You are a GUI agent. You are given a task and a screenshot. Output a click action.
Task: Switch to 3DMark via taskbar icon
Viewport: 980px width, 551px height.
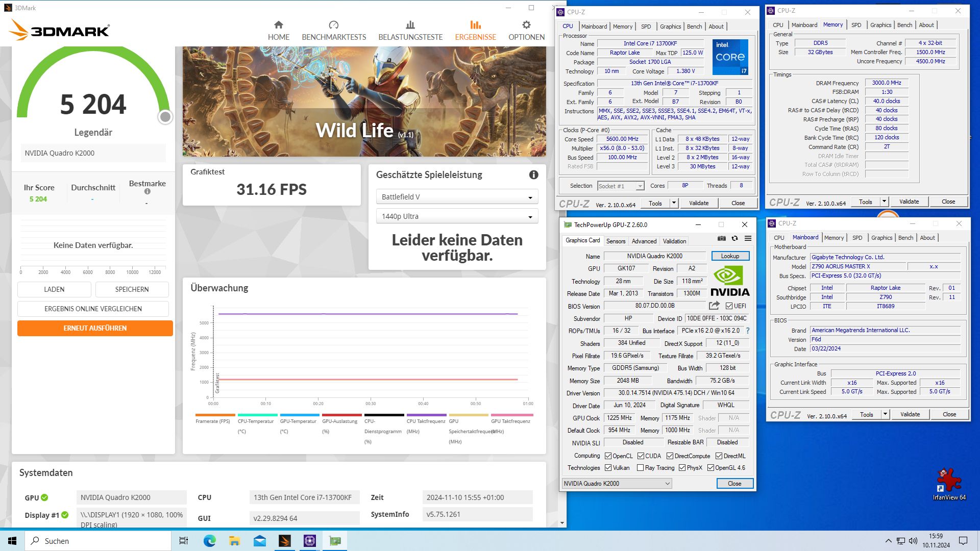[x=285, y=541]
